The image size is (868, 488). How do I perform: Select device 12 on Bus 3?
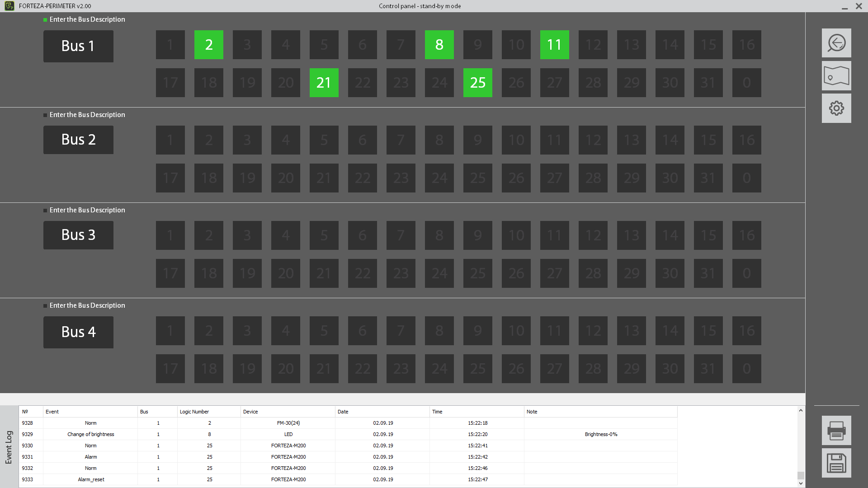[x=593, y=235]
